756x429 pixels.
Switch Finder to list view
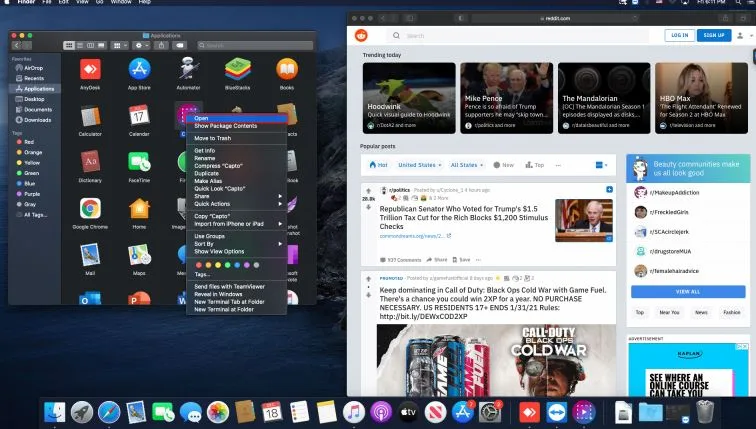[x=80, y=45]
